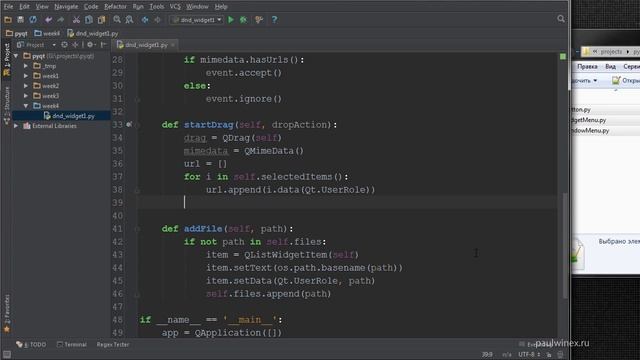Open the Edit menu
The width and height of the screenshot is (640, 360).
pyautogui.click(x=24, y=7)
